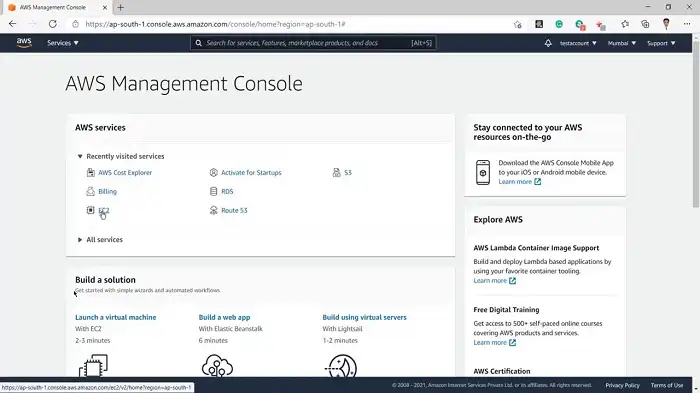The width and height of the screenshot is (700, 393).
Task: Focus the AWS services search box
Action: tap(313, 43)
